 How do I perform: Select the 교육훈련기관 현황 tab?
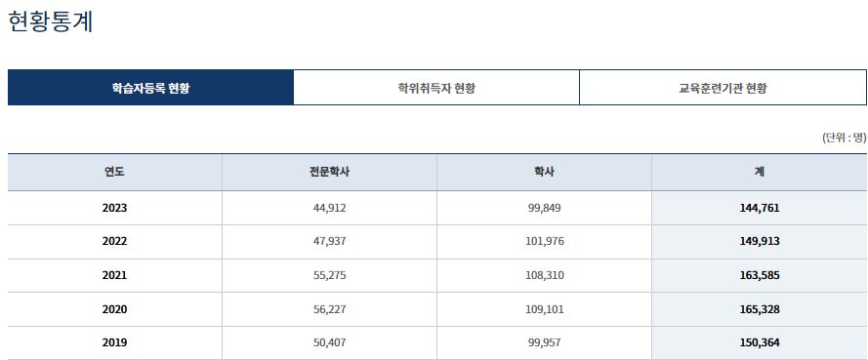(x=723, y=88)
